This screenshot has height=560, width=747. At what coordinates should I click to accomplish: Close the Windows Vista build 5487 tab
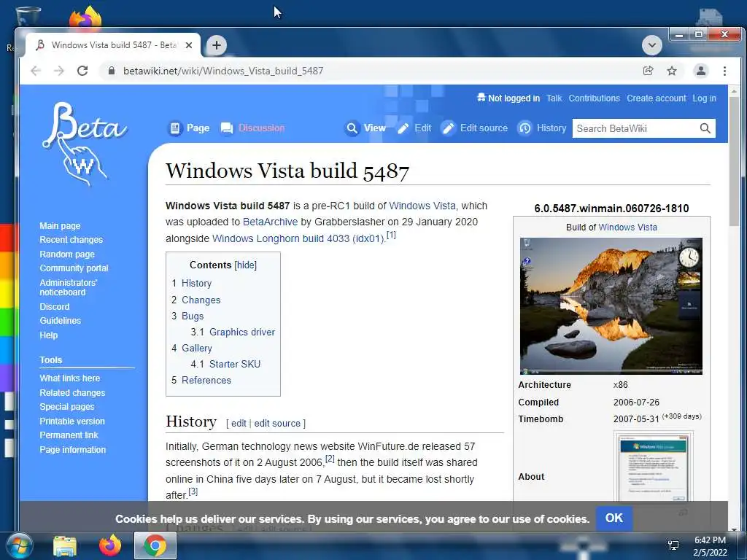189,45
